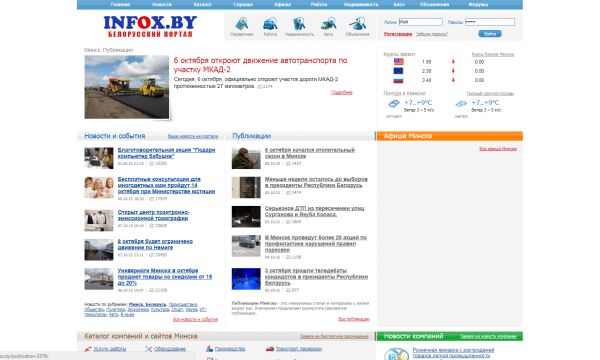600x360 pixels.
Task: Open the Недвижимость icon shortcut
Action: (299, 24)
